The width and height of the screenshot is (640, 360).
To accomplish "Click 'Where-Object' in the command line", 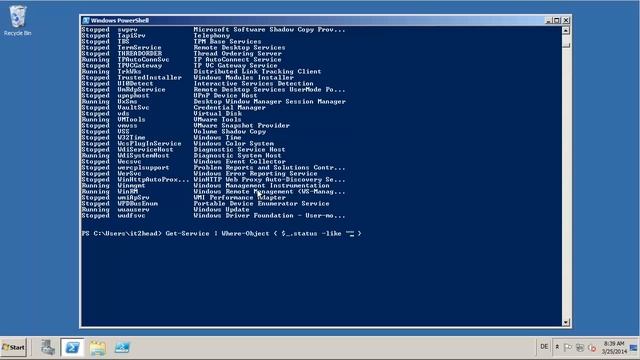I will 246,233.
